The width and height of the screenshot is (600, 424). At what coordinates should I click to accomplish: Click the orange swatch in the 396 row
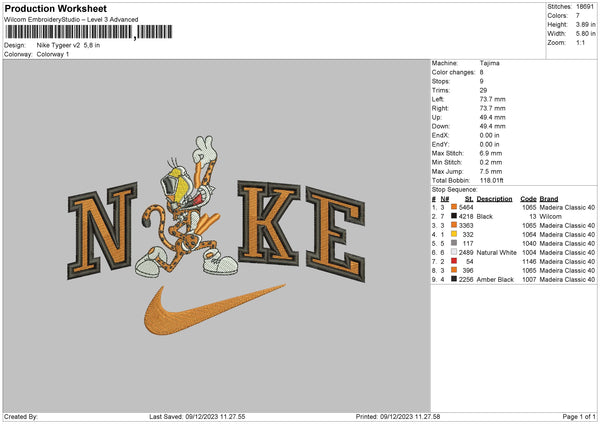(x=454, y=270)
